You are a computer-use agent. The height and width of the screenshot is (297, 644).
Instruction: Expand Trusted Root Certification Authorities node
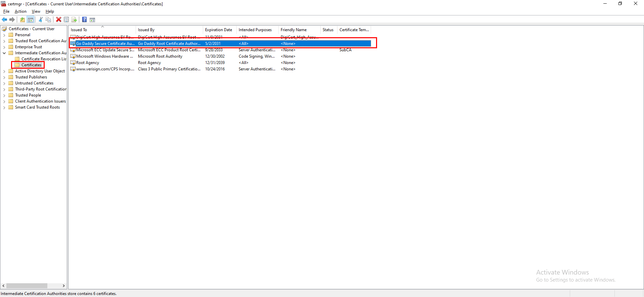click(4, 41)
